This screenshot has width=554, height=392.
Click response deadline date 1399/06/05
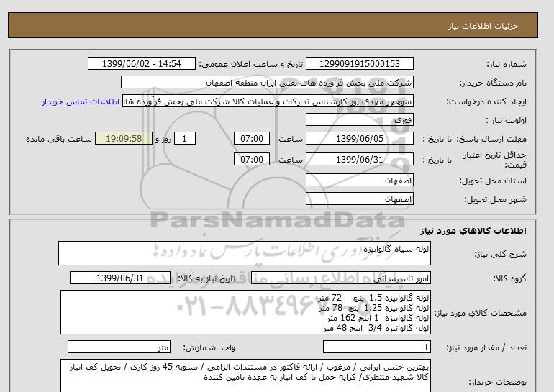click(359, 138)
